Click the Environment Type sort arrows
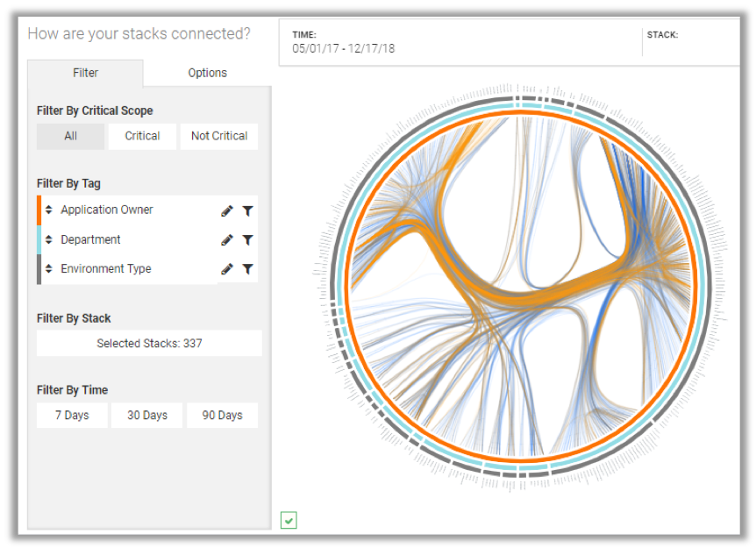 (49, 269)
